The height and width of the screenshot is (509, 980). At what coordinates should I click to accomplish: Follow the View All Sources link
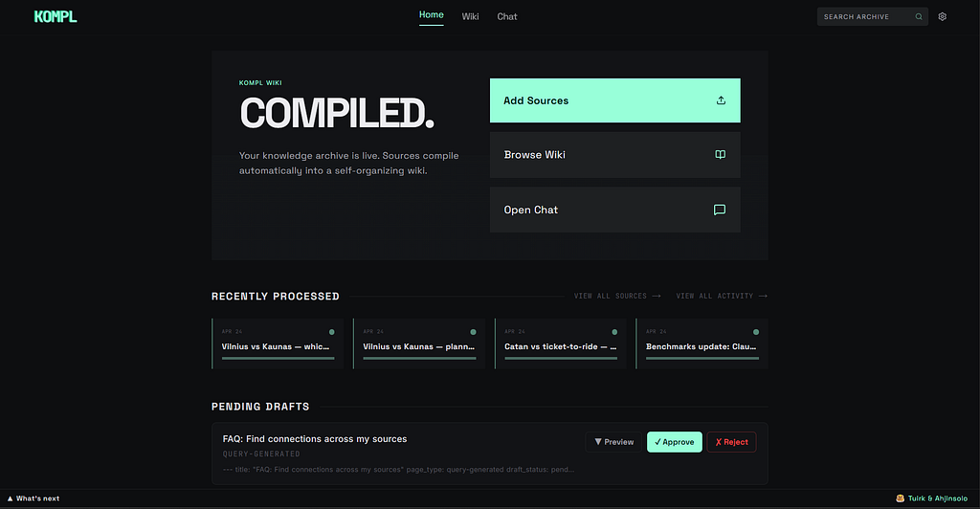(617, 296)
